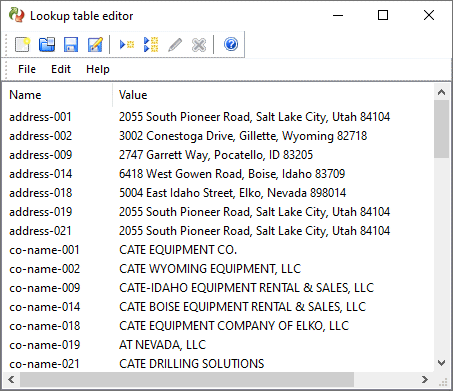Viewport: 453px width, 391px height.
Task: Click the New lookup table icon
Action: point(23,44)
